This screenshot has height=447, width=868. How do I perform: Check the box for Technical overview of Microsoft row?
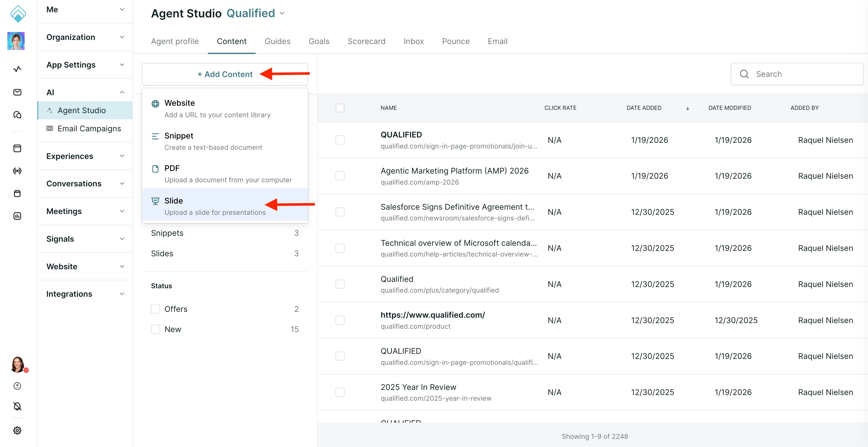(x=340, y=248)
